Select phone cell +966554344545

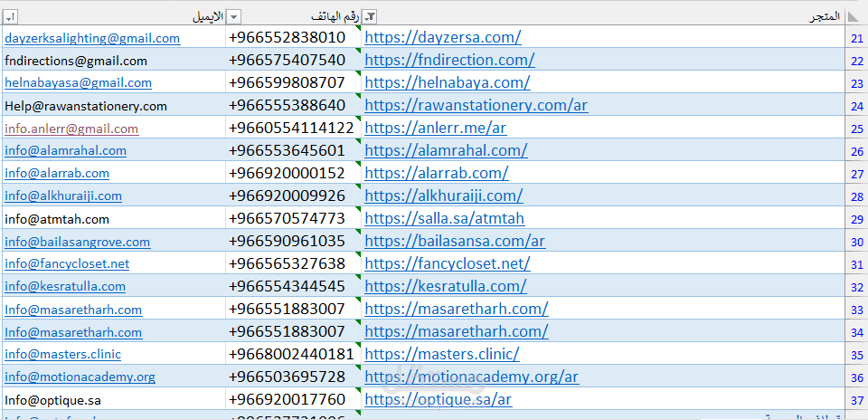[293, 286]
